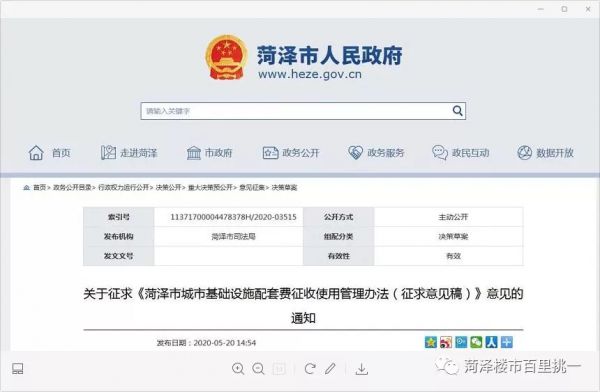The height and width of the screenshot is (392, 600).
Task: Click the breadcrumb home icon
Action: click(x=26, y=188)
